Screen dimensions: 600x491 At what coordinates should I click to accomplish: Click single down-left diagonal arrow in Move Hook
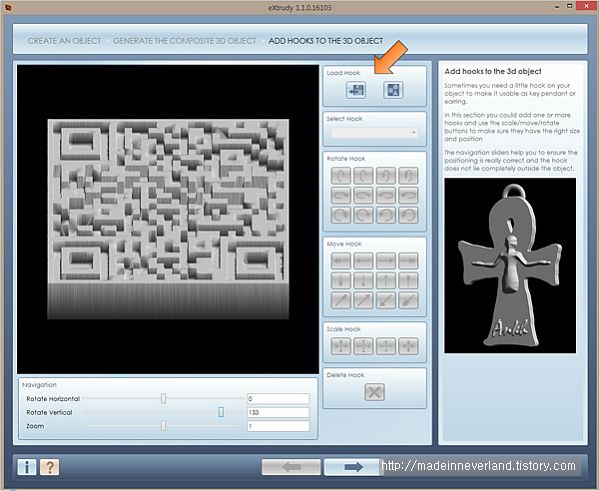tap(386, 300)
